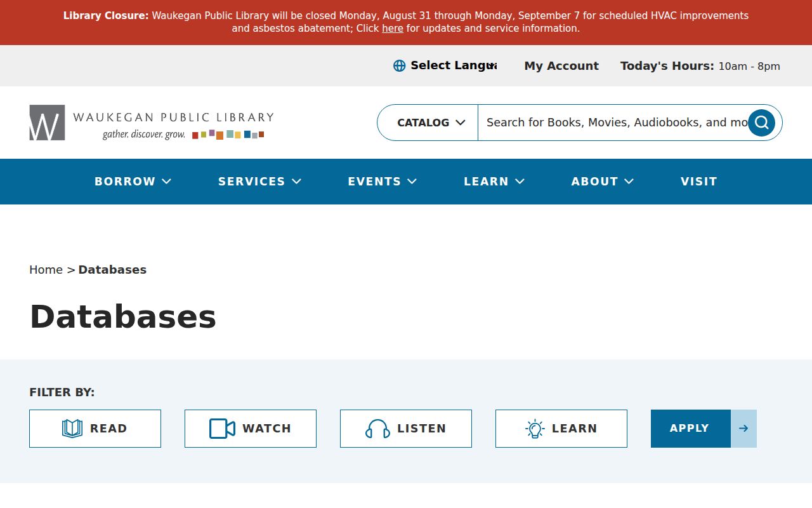Image resolution: width=812 pixels, height=508 pixels.
Task: Go to Home via breadcrumb
Action: [x=46, y=270]
